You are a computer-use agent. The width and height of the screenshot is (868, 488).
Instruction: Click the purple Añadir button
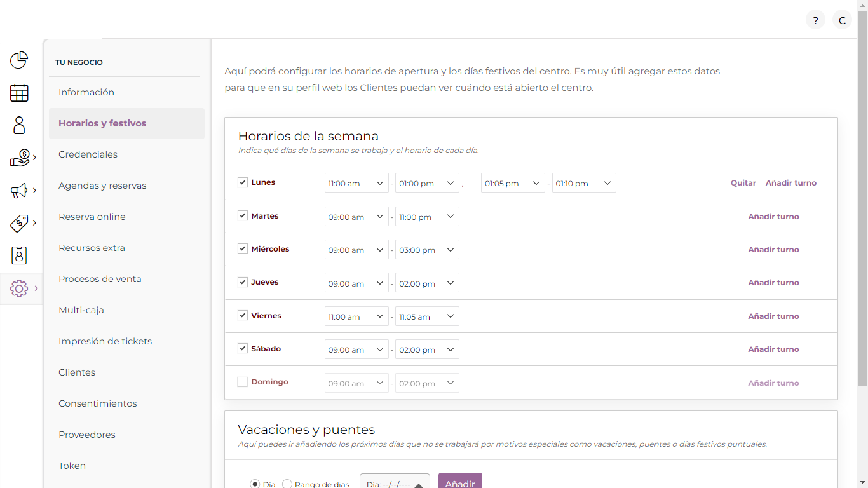460,481
